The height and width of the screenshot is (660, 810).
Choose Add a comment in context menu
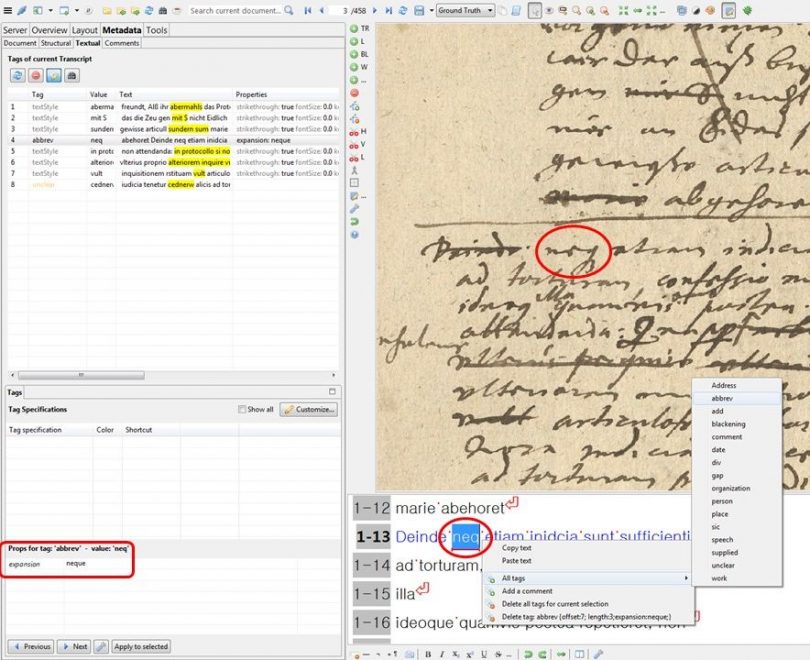coord(528,591)
